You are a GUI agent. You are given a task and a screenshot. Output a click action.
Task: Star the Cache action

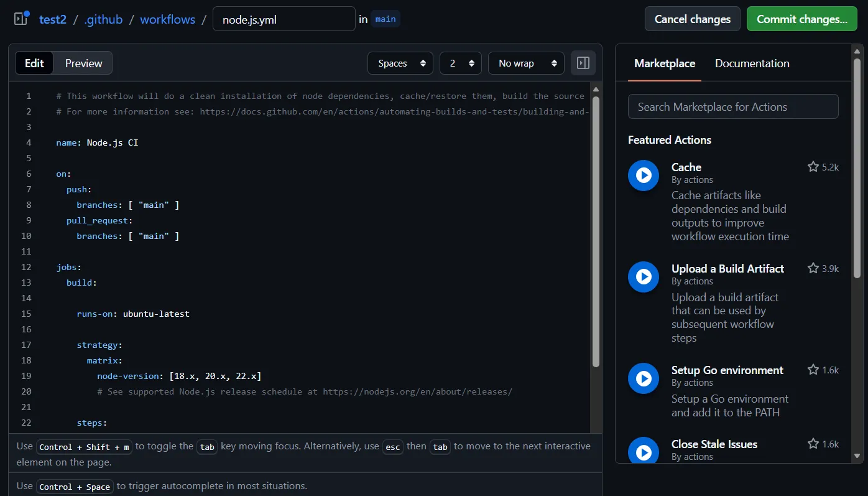813,167
